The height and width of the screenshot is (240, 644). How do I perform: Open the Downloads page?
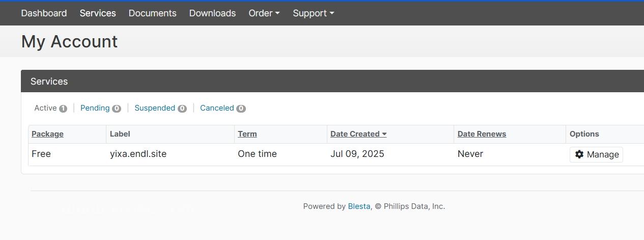212,13
